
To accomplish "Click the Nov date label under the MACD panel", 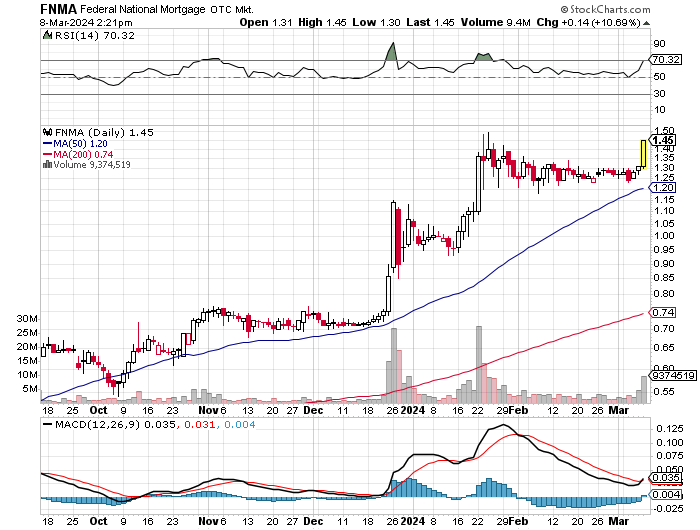I will pos(208,521).
